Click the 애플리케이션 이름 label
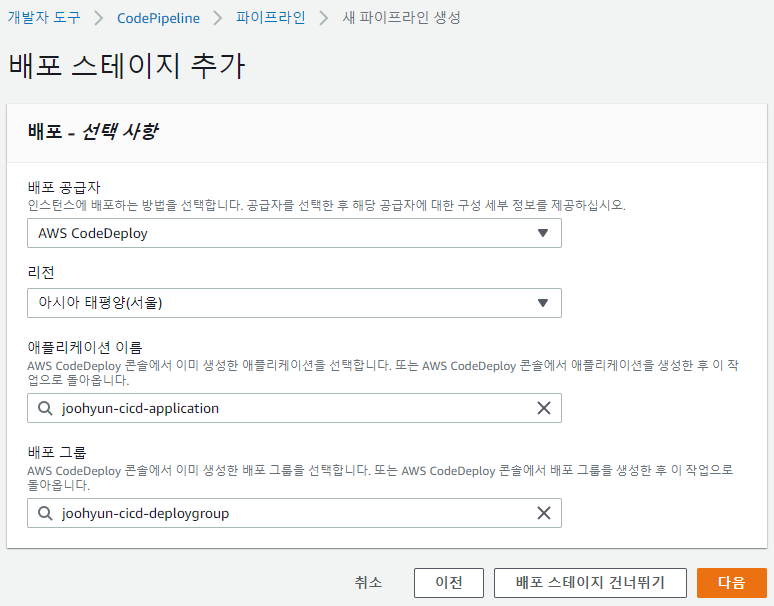This screenshot has width=774, height=606. pyautogui.click(x=85, y=347)
